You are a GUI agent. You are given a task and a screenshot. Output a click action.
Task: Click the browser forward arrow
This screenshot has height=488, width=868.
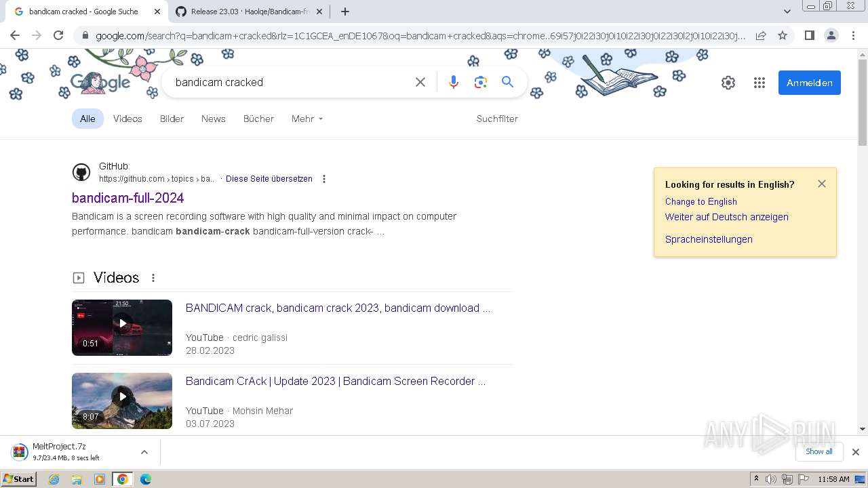coord(37,35)
